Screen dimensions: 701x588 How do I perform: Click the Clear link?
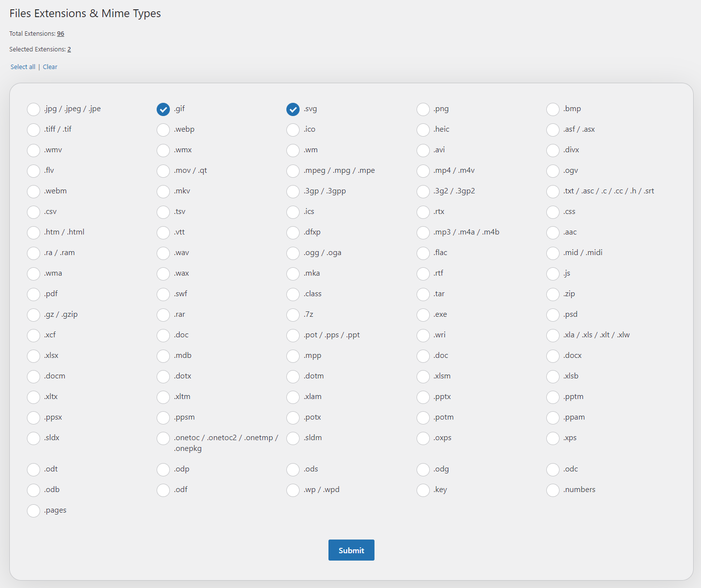[x=50, y=67]
